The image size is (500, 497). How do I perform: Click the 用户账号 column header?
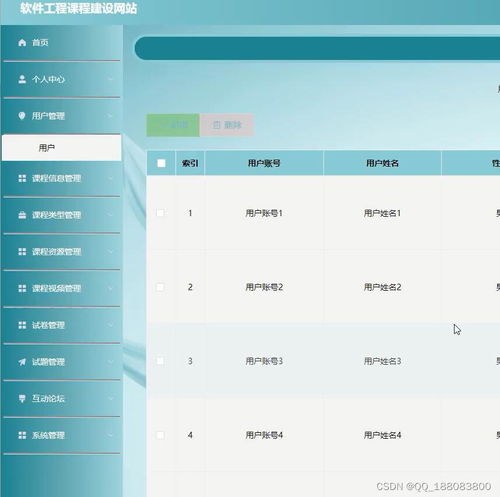click(264, 163)
